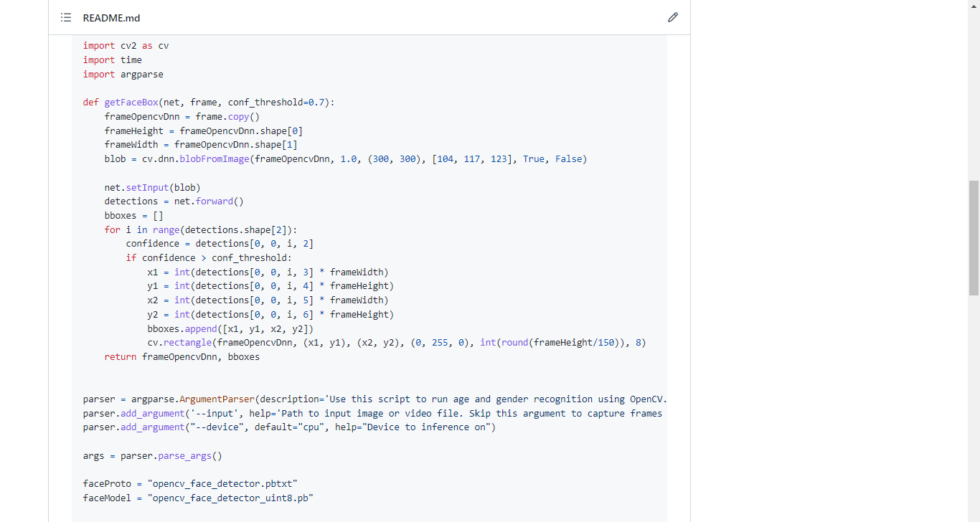
Task: Click the 'return frameOpencvDnn, bboxes' line
Action: [x=182, y=357]
